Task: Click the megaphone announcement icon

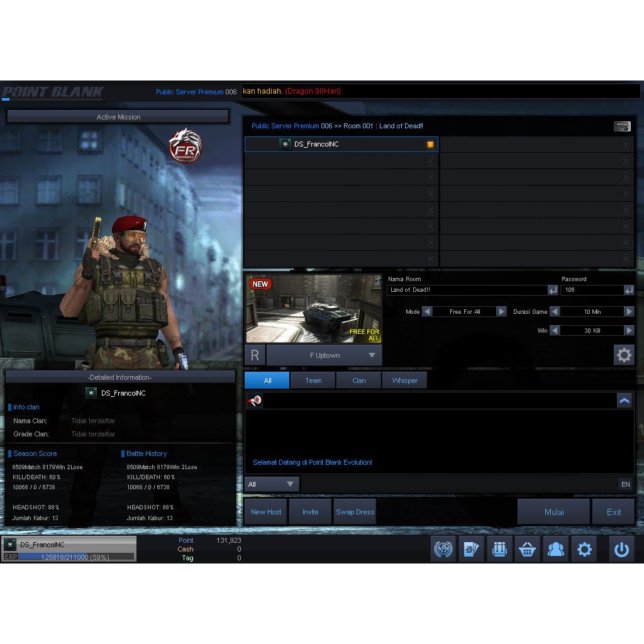Action: pyautogui.click(x=255, y=401)
